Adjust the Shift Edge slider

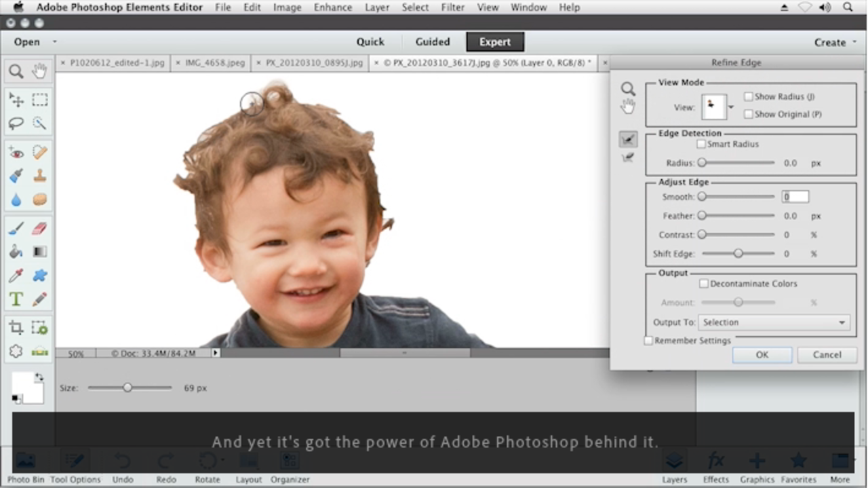pos(738,253)
